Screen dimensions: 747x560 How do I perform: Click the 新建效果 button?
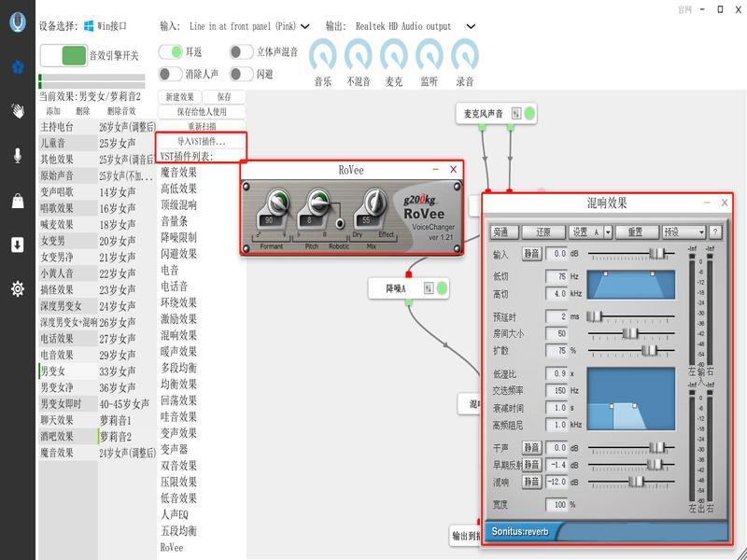coord(179,97)
